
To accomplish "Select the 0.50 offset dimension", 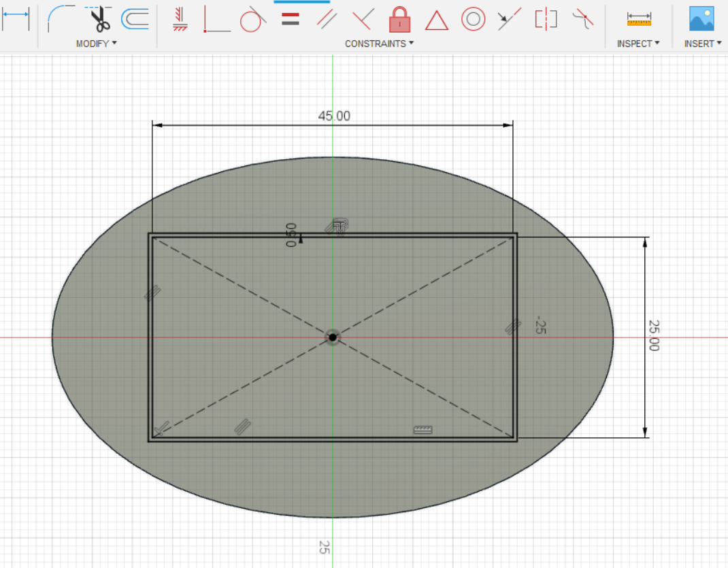I will (x=291, y=235).
